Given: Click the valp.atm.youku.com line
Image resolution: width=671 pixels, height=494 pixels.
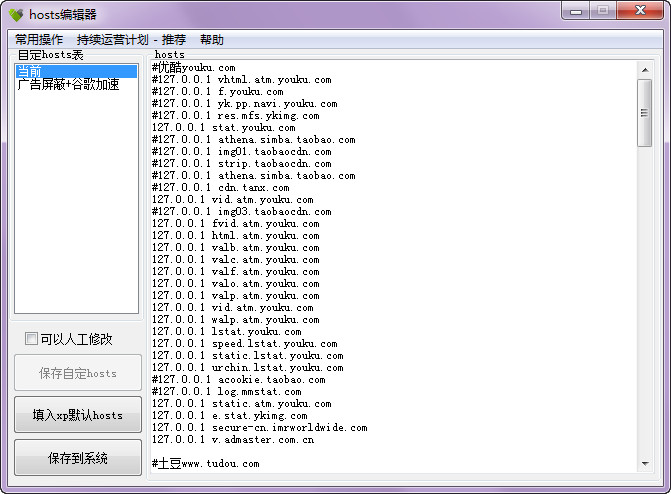Looking at the screenshot, I should pos(236,295).
